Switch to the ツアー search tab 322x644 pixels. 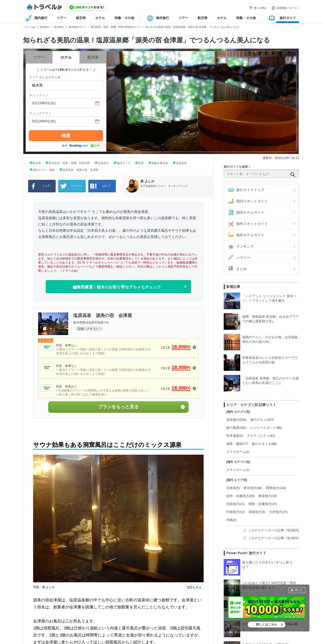point(39,57)
